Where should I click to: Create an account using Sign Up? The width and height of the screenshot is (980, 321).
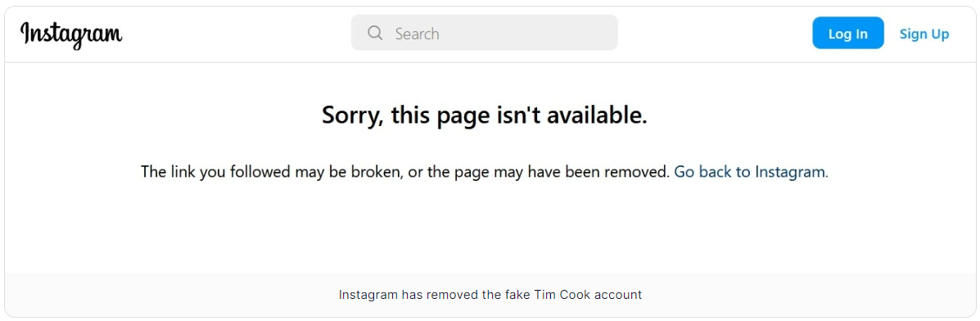pyautogui.click(x=924, y=34)
